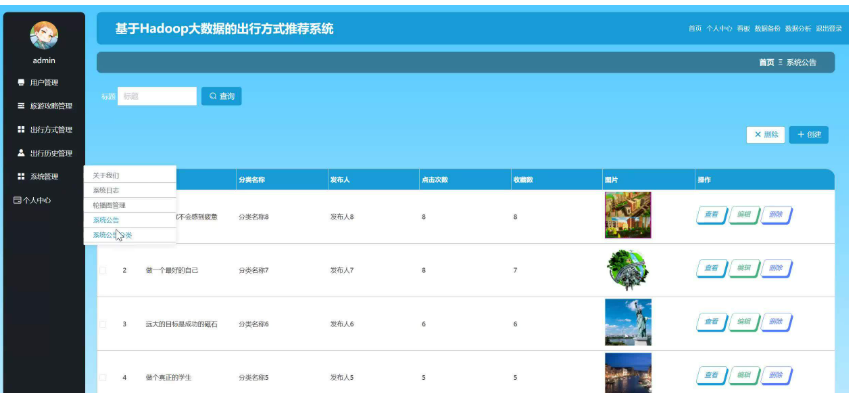This screenshot has width=849, height=393.
Task: Click the 查询 search button
Action: 221,96
